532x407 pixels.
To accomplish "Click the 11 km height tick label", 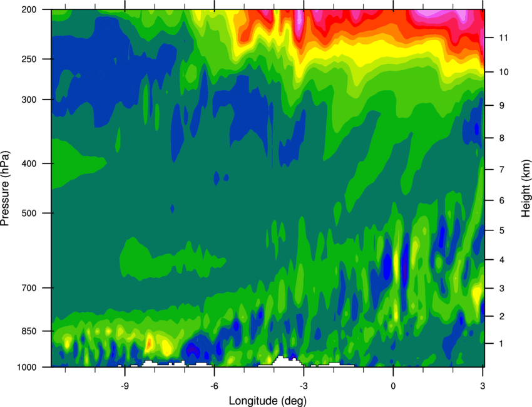I will pos(504,38).
